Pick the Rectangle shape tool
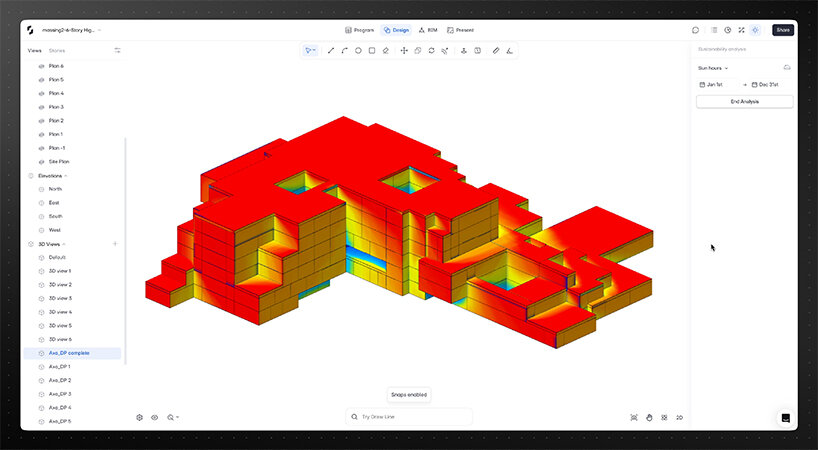The image size is (818, 450). tap(372, 50)
